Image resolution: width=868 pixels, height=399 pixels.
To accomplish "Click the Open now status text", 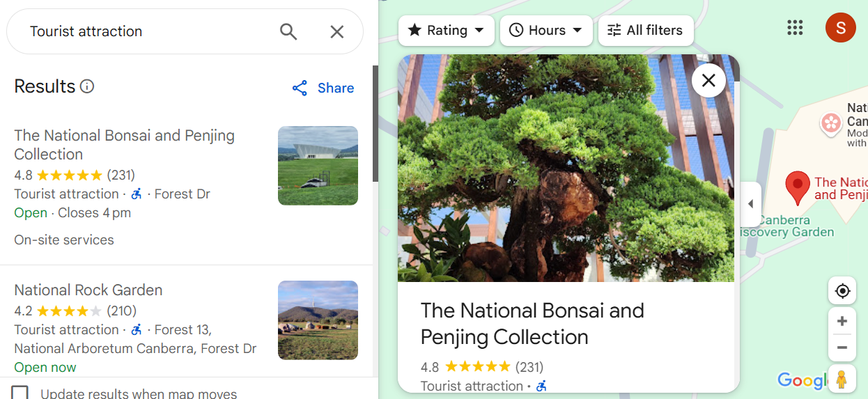I will point(45,367).
